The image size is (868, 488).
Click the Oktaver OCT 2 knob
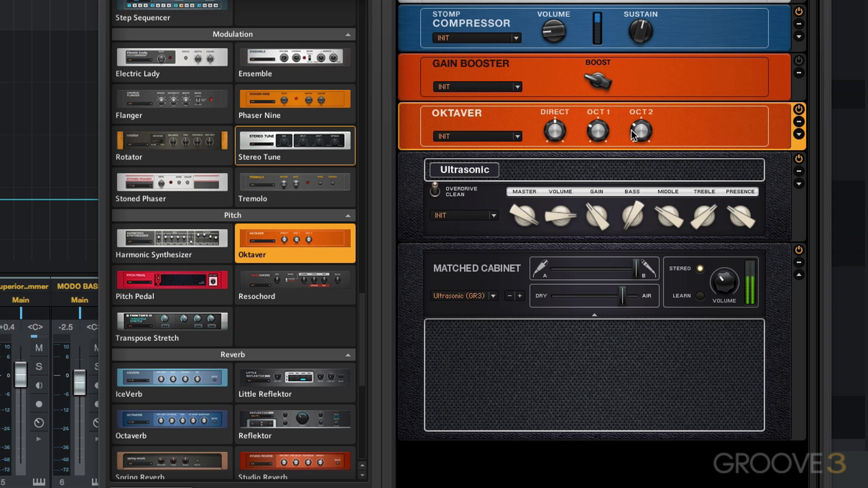[641, 131]
